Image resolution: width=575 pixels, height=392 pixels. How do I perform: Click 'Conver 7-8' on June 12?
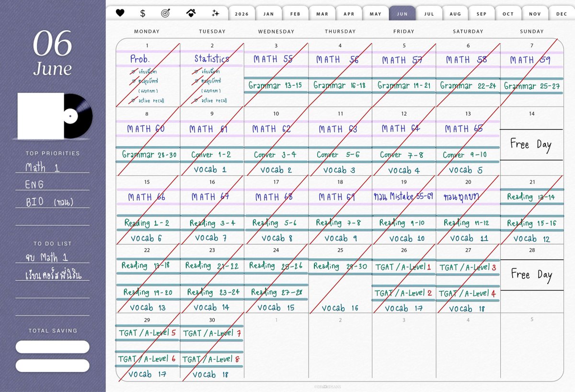[x=402, y=155]
